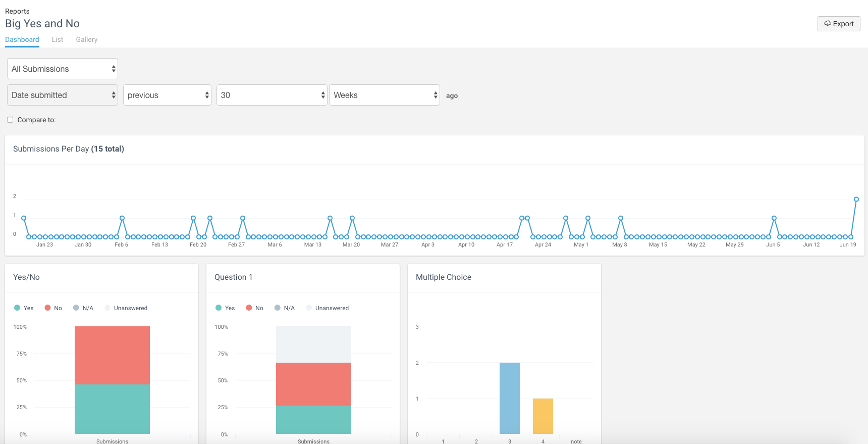This screenshot has height=444, width=868.
Task: Click the blue bar for choice 3
Action: click(510, 398)
